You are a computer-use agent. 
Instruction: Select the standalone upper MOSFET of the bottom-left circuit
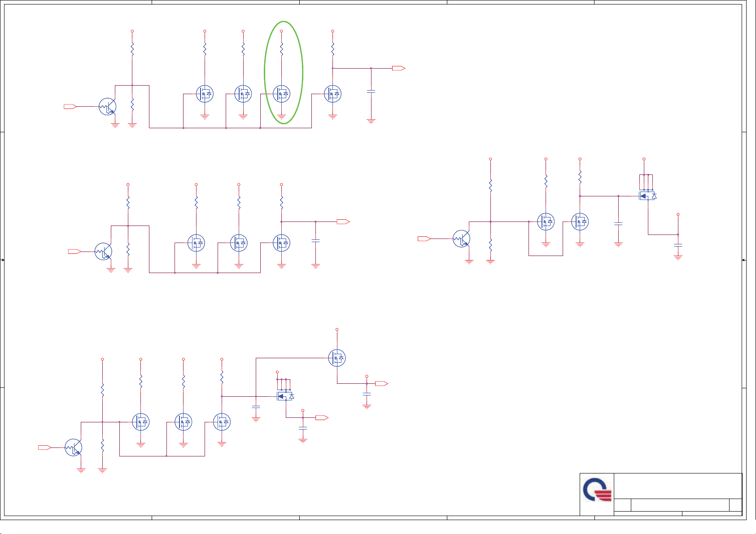[337, 358]
